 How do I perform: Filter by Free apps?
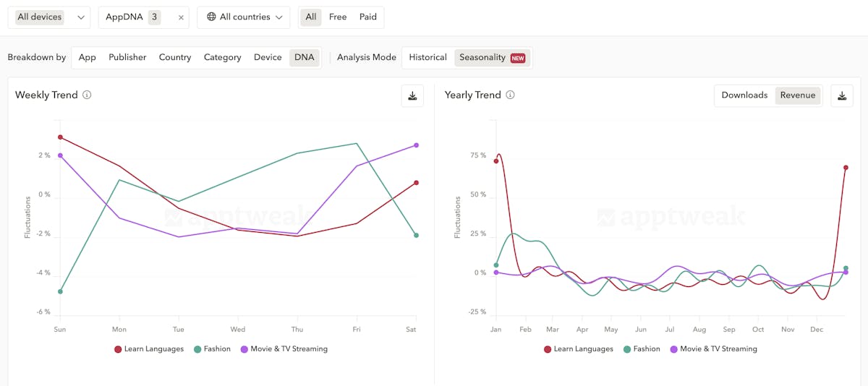[x=338, y=17]
